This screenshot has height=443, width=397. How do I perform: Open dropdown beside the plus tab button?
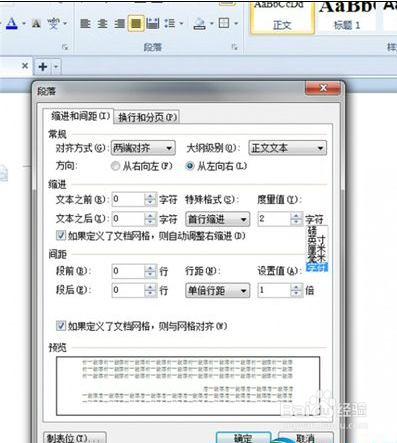pos(56,67)
